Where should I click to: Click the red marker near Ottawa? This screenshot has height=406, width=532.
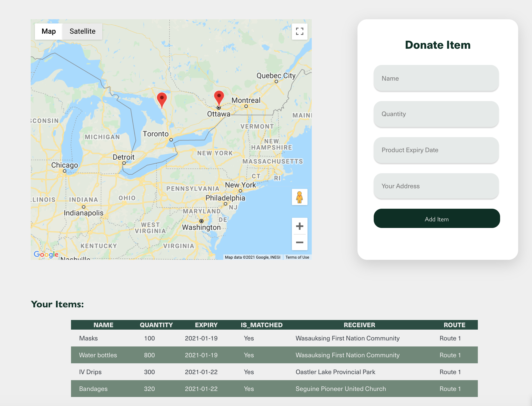click(219, 98)
